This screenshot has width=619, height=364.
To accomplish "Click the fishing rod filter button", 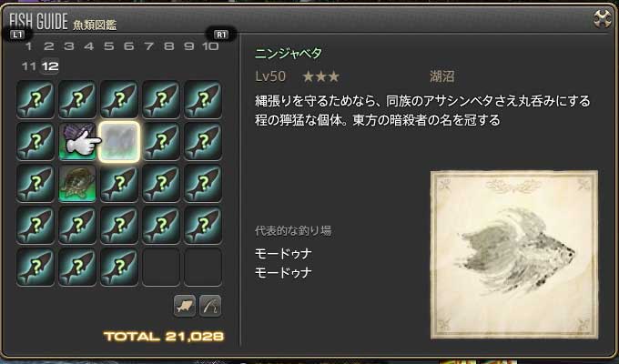I will [210, 306].
